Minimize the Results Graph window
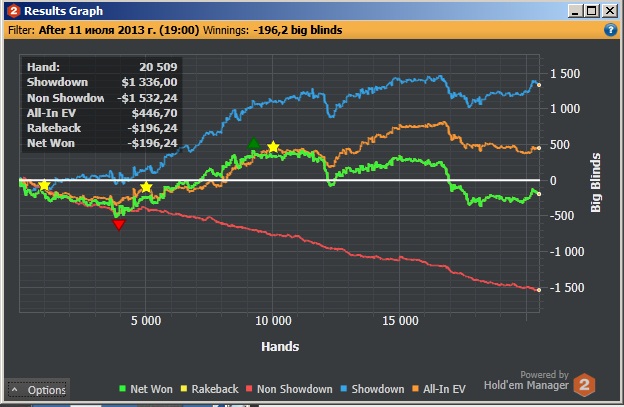This screenshot has width=624, height=407. tap(575, 11)
